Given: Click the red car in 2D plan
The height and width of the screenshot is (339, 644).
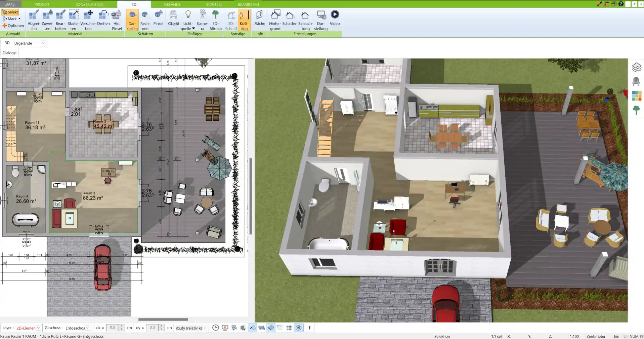Looking at the screenshot, I should point(102,267).
